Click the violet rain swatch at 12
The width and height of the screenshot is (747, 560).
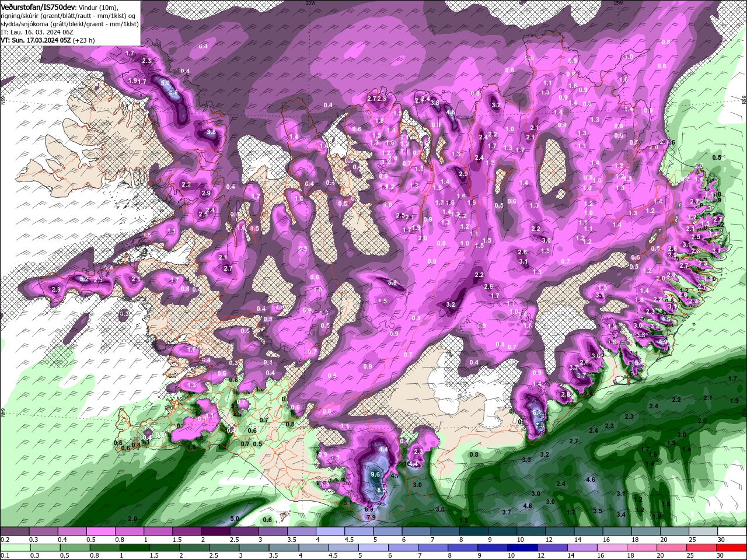(553, 547)
